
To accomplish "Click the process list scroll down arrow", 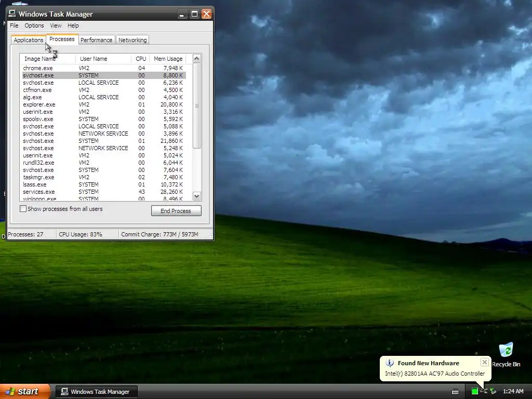I will pyautogui.click(x=197, y=196).
